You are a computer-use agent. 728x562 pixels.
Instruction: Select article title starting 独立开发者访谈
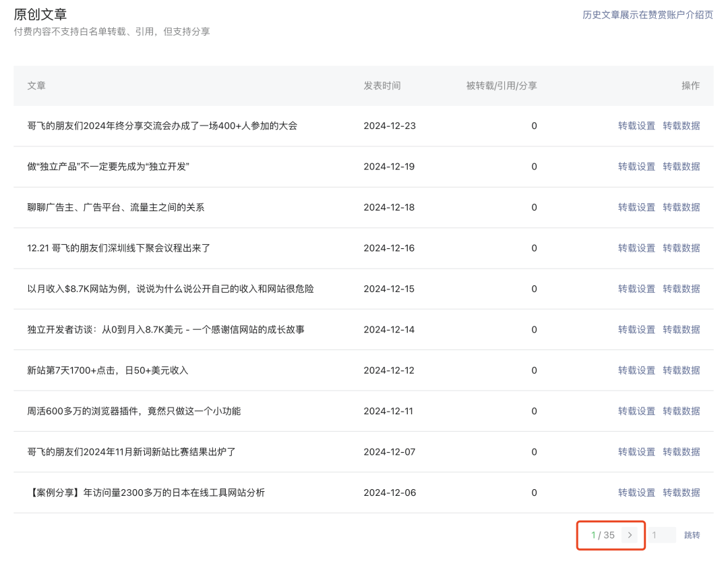click(166, 330)
